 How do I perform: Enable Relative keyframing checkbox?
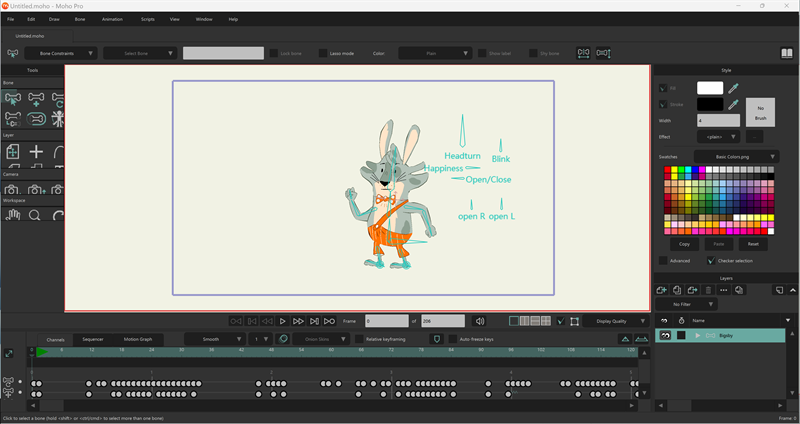pos(359,339)
